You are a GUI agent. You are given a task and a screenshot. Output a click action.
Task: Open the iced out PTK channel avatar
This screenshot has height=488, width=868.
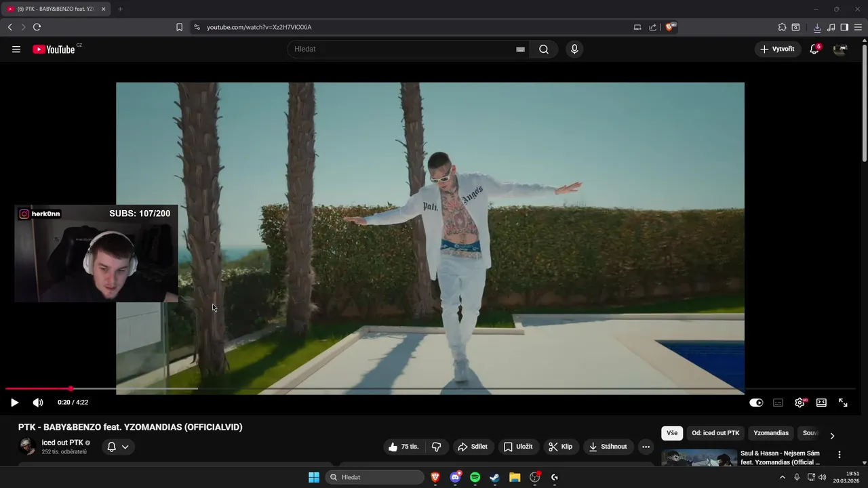click(x=27, y=447)
